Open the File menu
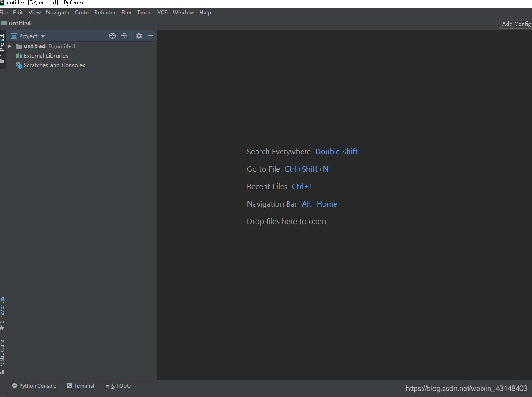This screenshot has width=532, height=397. [x=4, y=12]
